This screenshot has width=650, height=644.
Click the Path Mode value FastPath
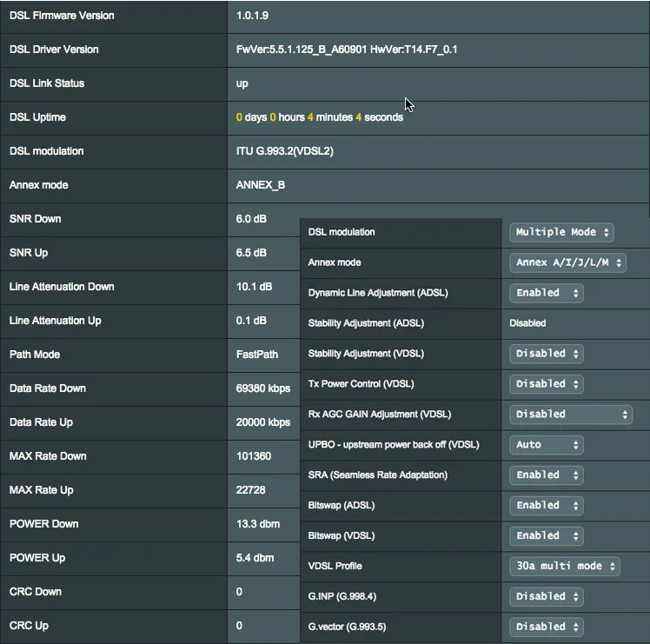(257, 355)
